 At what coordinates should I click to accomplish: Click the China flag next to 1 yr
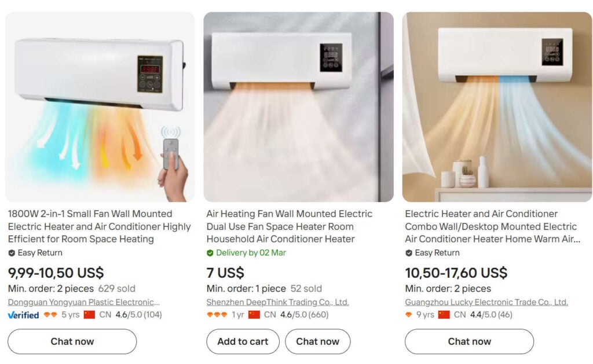254,314
